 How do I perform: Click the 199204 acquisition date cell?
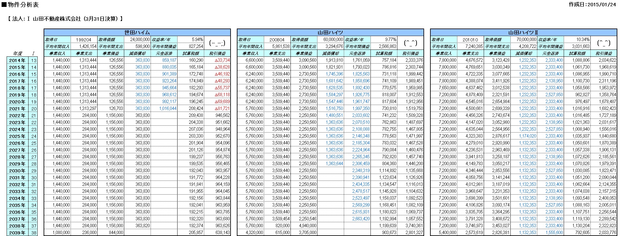[x=84, y=40]
